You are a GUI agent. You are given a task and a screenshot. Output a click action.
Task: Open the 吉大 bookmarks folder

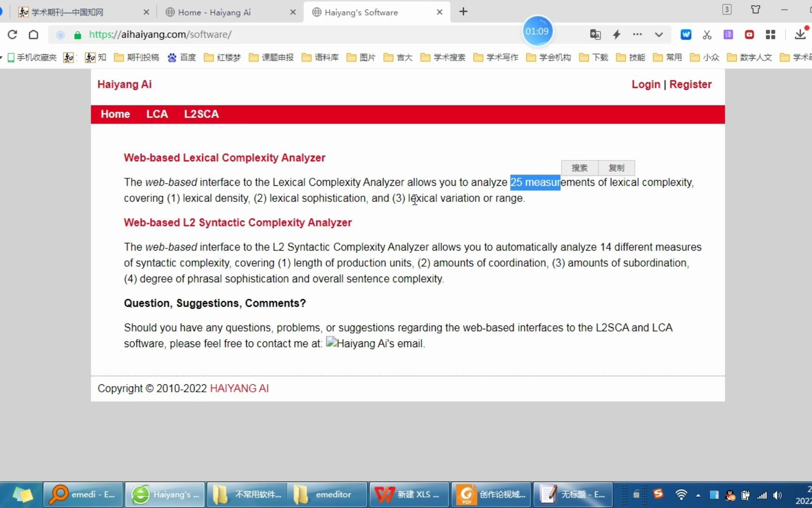click(398, 57)
